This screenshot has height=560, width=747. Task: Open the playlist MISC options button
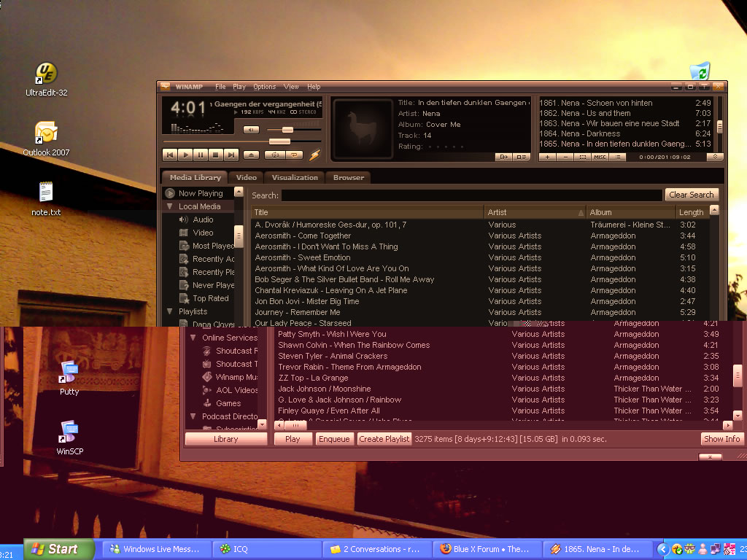pyautogui.click(x=600, y=157)
